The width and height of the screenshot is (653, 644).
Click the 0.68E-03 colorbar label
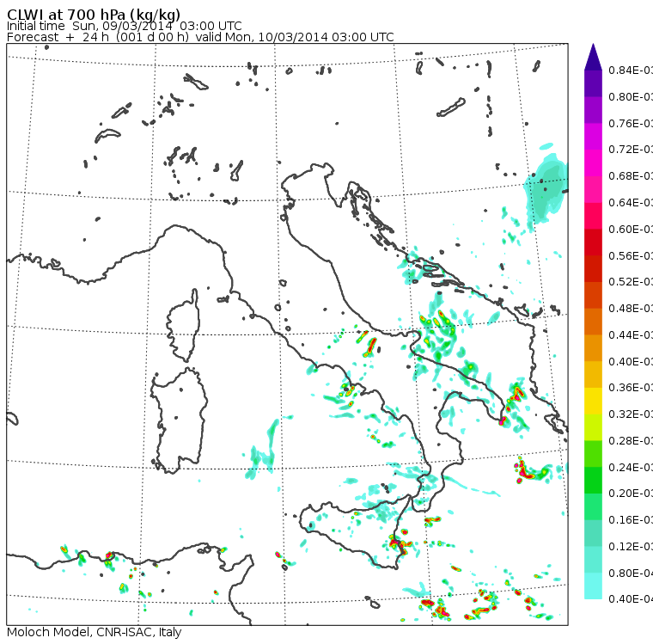(631, 176)
